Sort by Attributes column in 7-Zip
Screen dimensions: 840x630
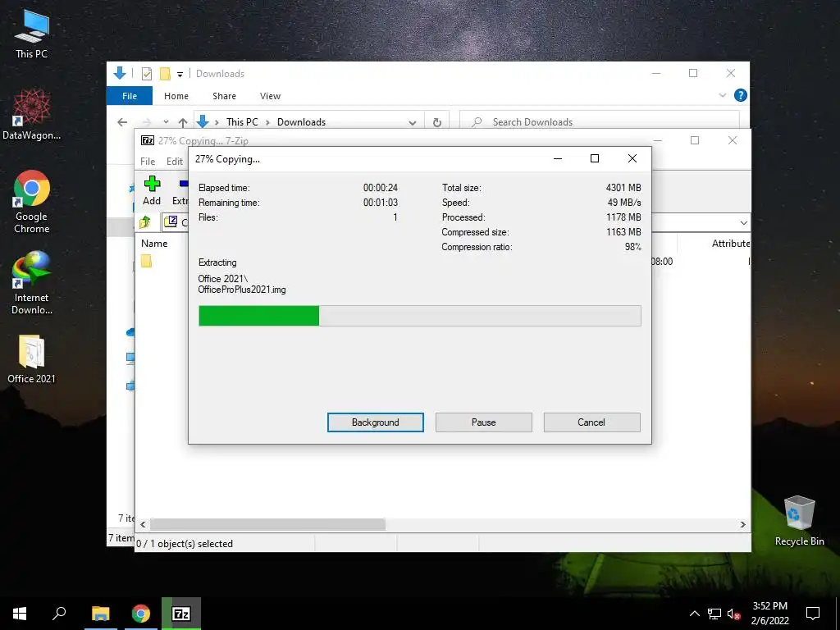tap(730, 243)
